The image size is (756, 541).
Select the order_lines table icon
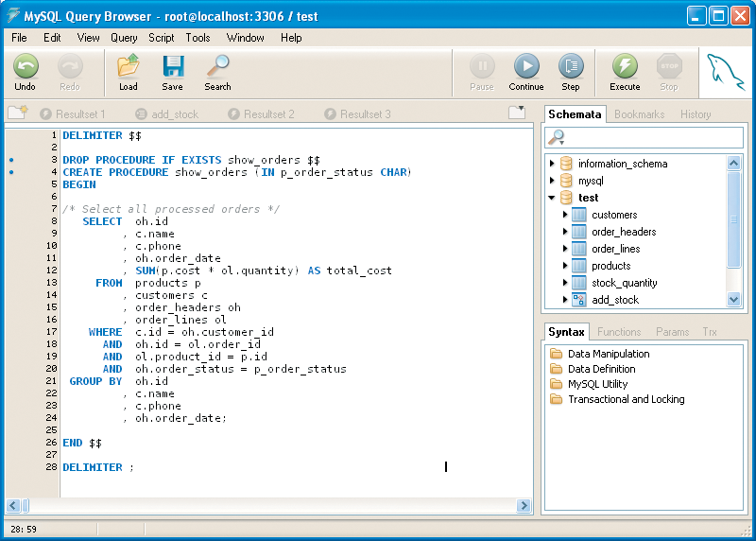point(579,249)
